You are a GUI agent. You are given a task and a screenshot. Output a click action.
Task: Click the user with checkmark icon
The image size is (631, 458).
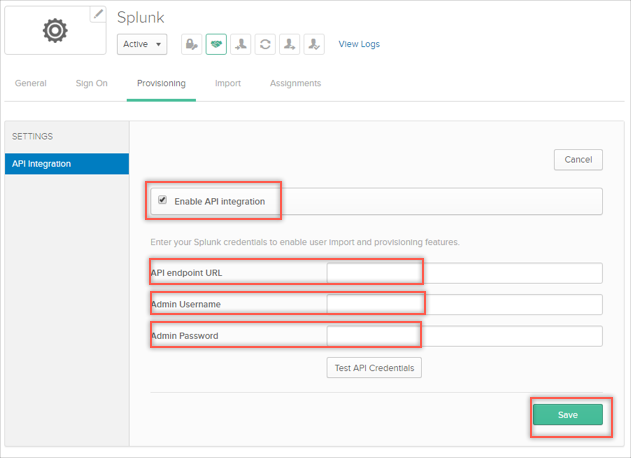[314, 44]
